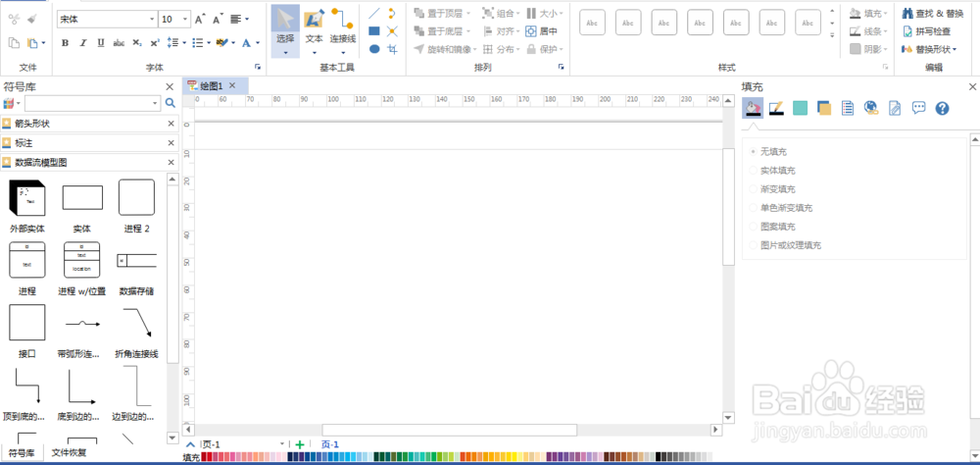The image size is (980, 465).
Task: Switch to the 符号库 bottom tab
Action: pyautogui.click(x=22, y=452)
